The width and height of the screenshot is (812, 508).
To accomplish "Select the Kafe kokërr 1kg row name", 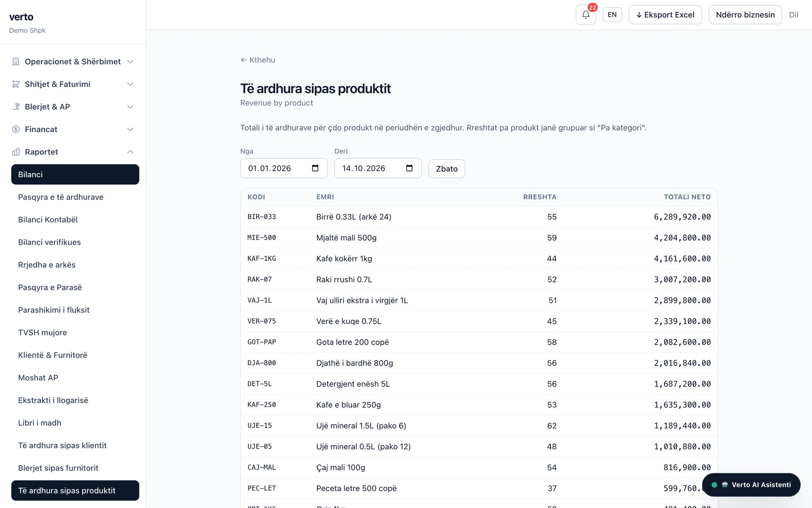I will [344, 258].
